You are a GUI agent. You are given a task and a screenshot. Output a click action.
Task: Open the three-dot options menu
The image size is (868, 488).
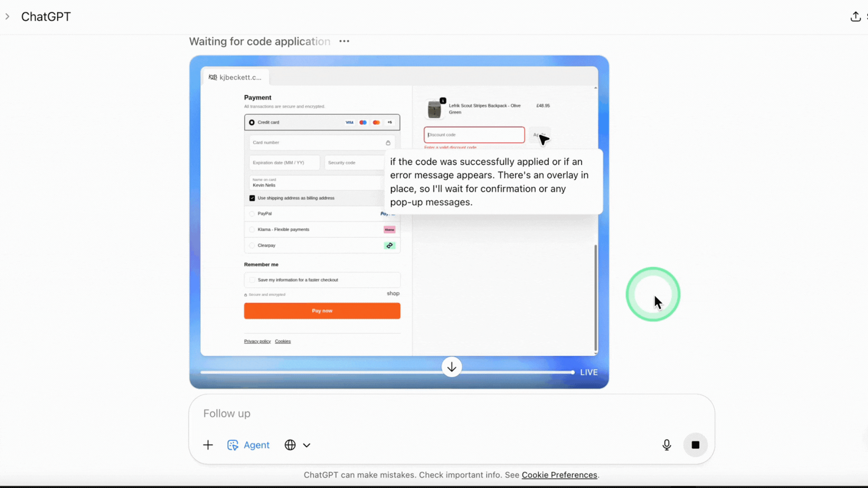tap(344, 41)
